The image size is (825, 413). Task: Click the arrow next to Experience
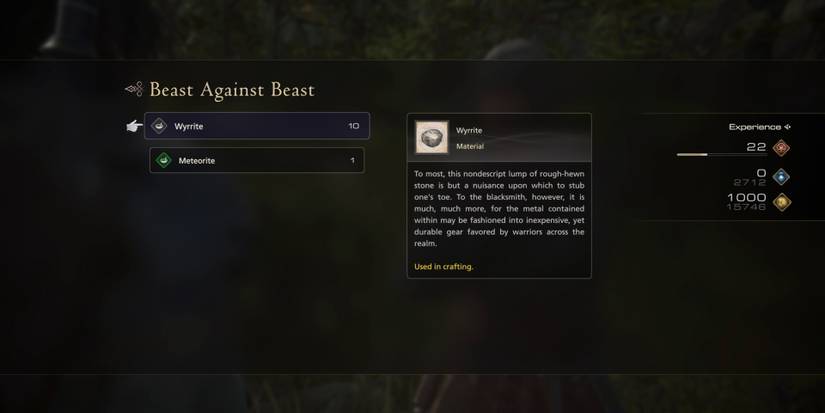(x=788, y=127)
